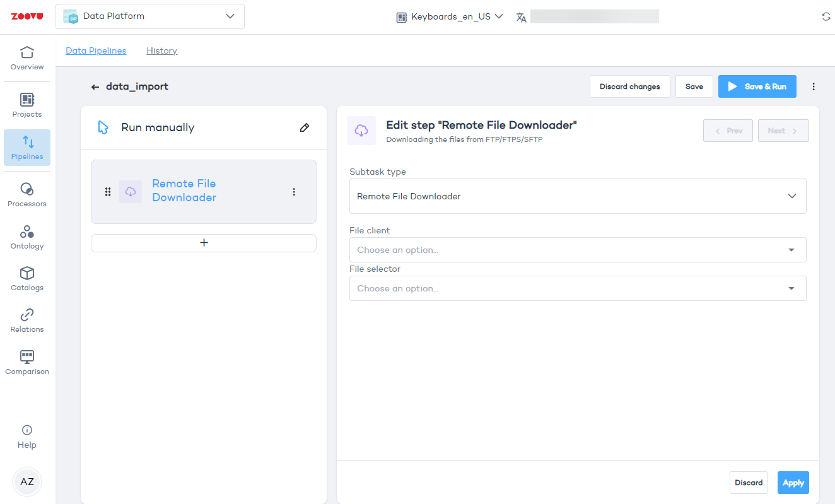Screen dimensions: 835x504
Task: Click the Help icon
Action: [x=26, y=434]
